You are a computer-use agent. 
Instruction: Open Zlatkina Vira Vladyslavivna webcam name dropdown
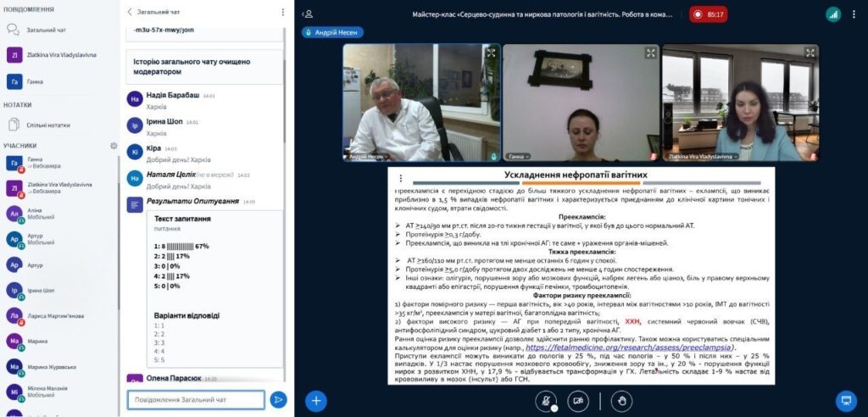pyautogui.click(x=703, y=157)
